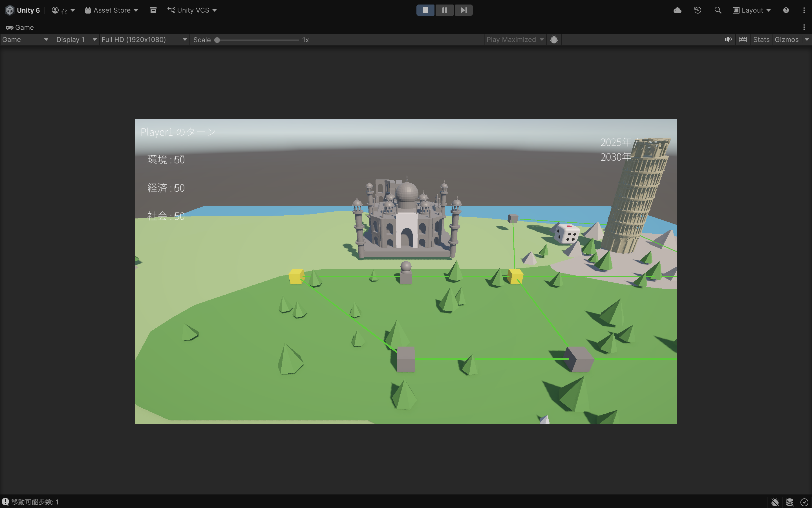Click the right yellow cube tile
This screenshot has width=812, height=508.
(515, 276)
